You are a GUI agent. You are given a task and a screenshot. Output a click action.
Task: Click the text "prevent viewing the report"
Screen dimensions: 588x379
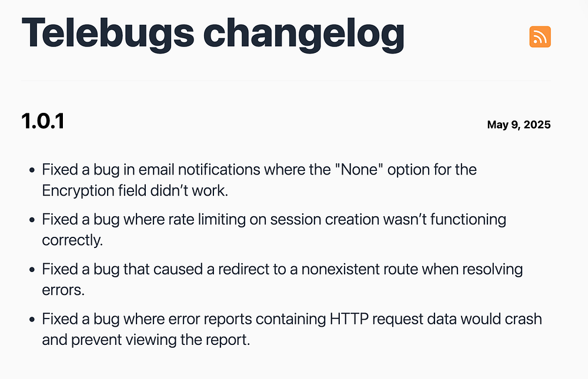160,340
